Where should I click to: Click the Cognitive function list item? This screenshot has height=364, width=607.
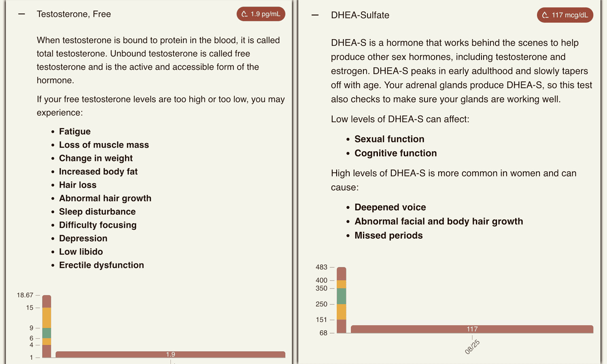(396, 153)
